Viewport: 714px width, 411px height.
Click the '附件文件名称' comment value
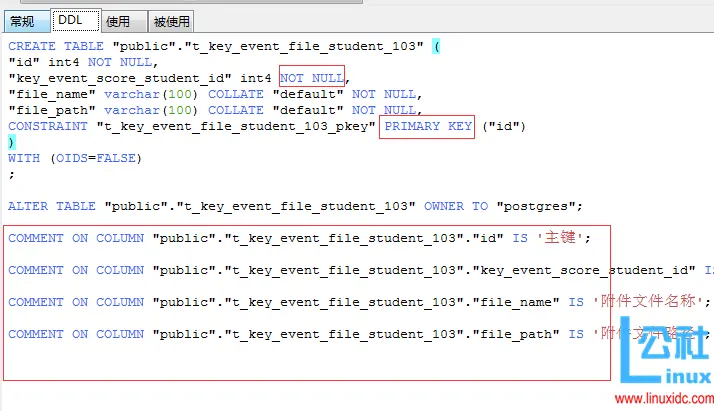pyautogui.click(x=647, y=301)
